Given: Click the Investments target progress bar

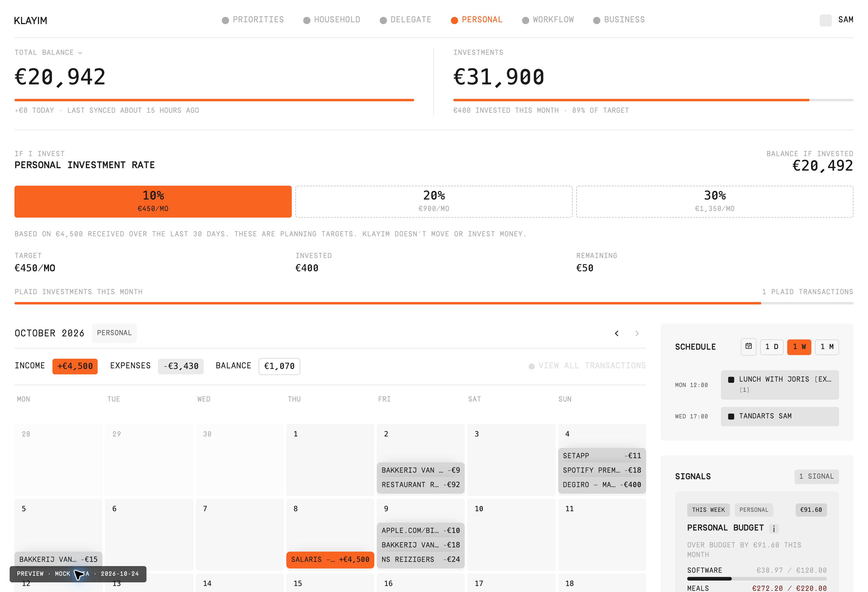Looking at the screenshot, I should click(x=653, y=100).
